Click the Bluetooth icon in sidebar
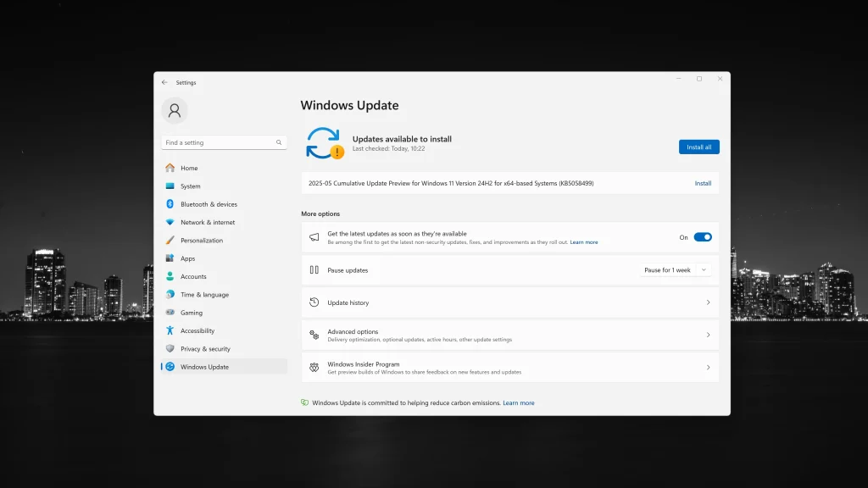Image resolution: width=868 pixels, height=488 pixels. 170,204
